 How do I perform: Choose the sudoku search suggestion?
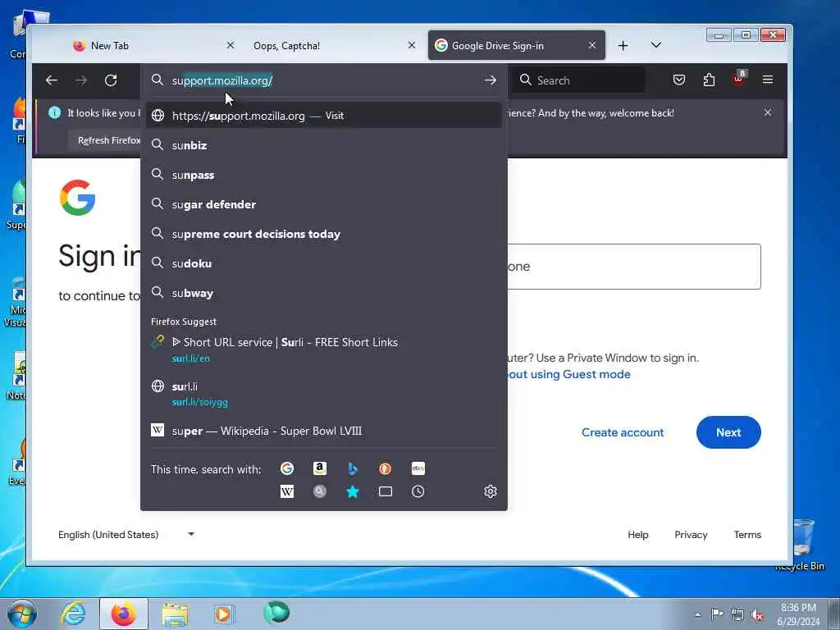pos(324,263)
